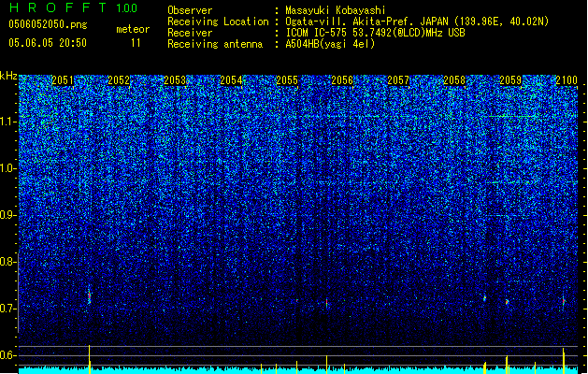Select the ICOM IC-575 53.7492 MHz USB text
Viewport: 588px width, 374px height.
coord(375,33)
